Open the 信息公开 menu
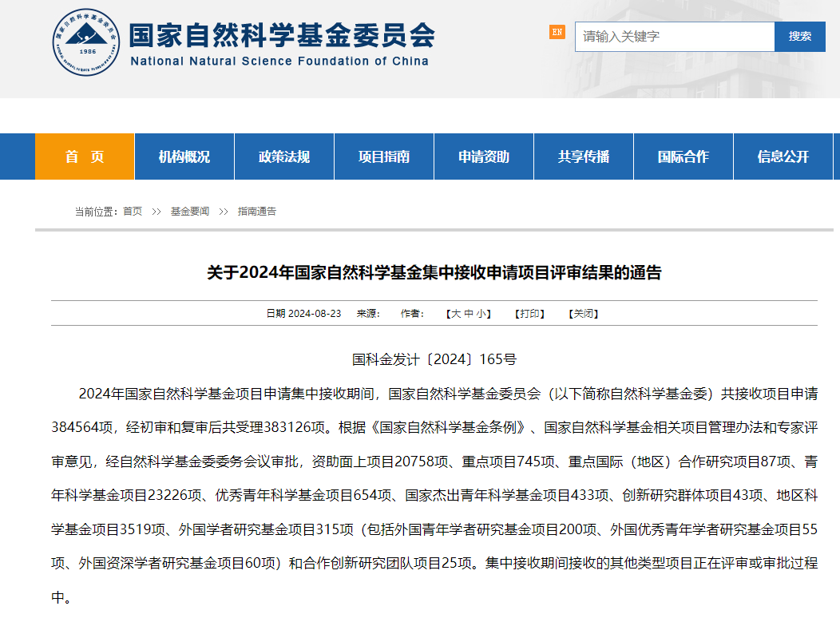The image size is (840, 618). [783, 156]
